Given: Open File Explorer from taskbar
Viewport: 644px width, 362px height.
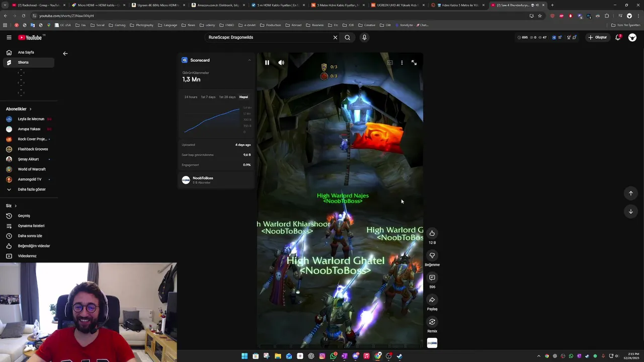Looking at the screenshot, I should 278,356.
